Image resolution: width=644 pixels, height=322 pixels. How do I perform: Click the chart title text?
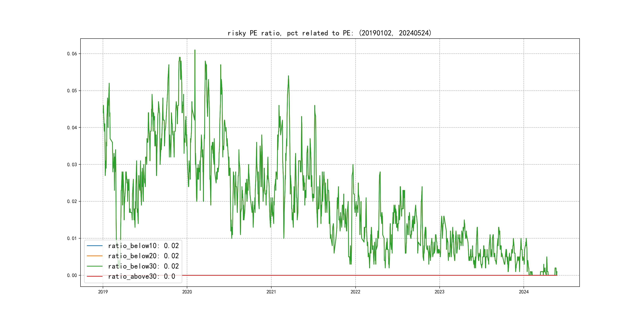click(330, 33)
